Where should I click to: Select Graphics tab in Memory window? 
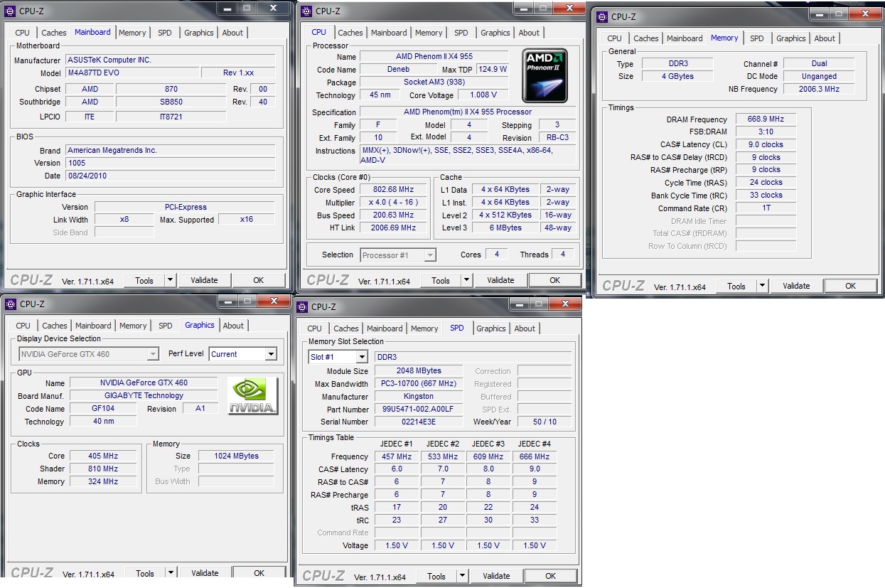[x=791, y=38]
